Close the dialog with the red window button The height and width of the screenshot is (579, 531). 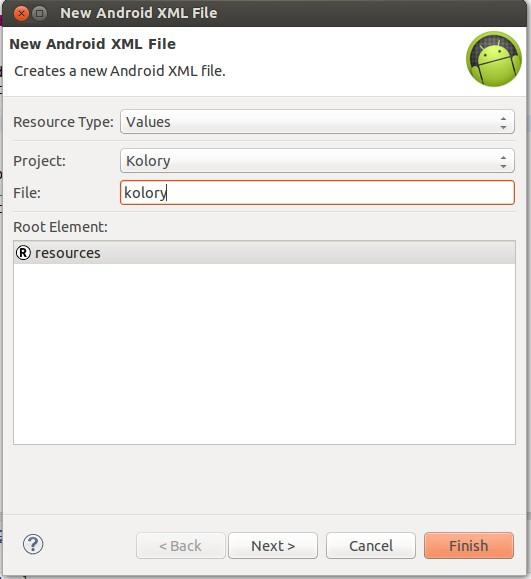coord(21,14)
